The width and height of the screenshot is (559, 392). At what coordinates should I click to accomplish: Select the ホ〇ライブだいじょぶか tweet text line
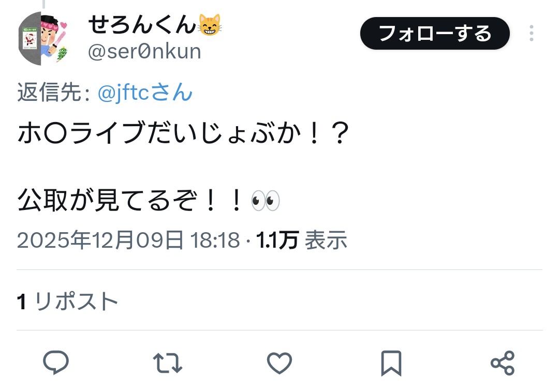[183, 133]
